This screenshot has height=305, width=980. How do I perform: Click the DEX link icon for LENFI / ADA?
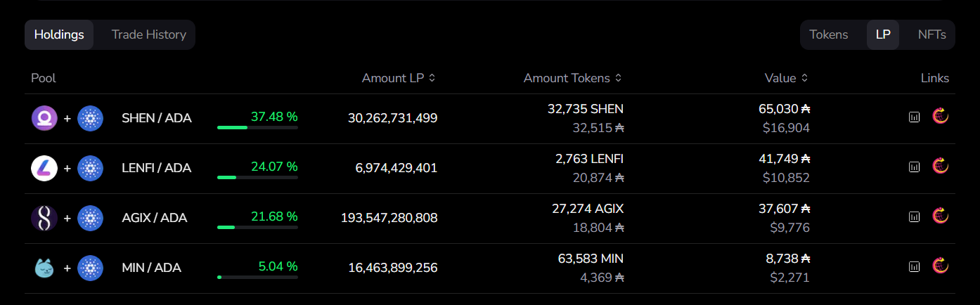click(x=941, y=166)
